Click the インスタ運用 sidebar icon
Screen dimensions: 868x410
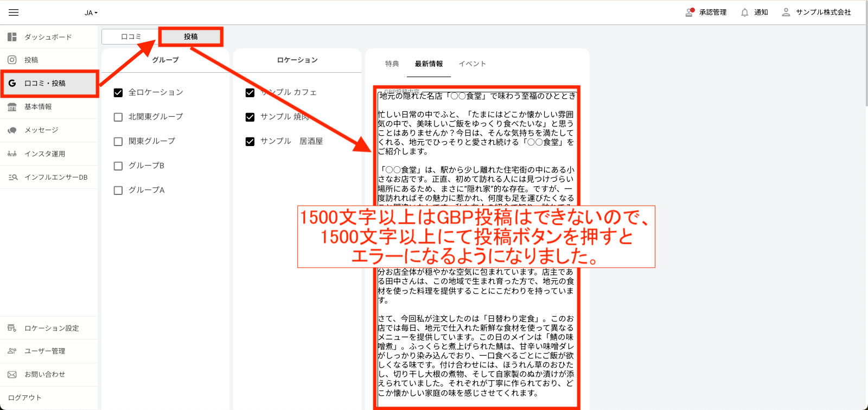pyautogui.click(x=12, y=154)
